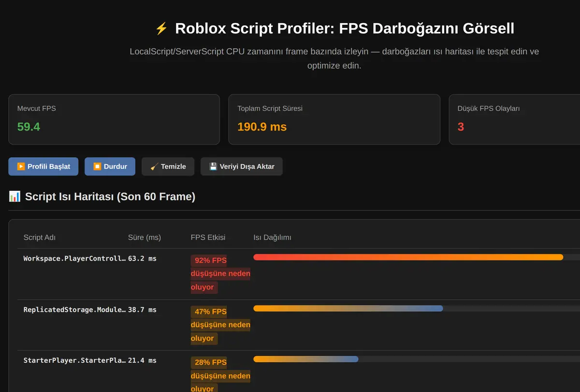This screenshot has width=580, height=392.
Task: Click the 92% FPS impact badge
Action: coord(220,274)
